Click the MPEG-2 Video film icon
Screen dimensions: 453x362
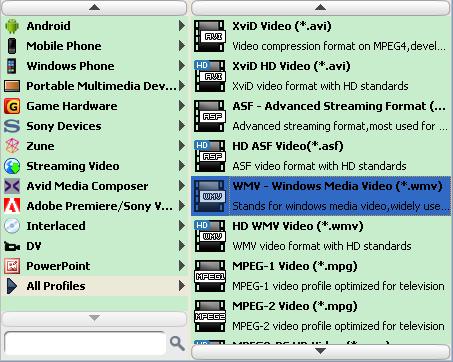(210, 316)
